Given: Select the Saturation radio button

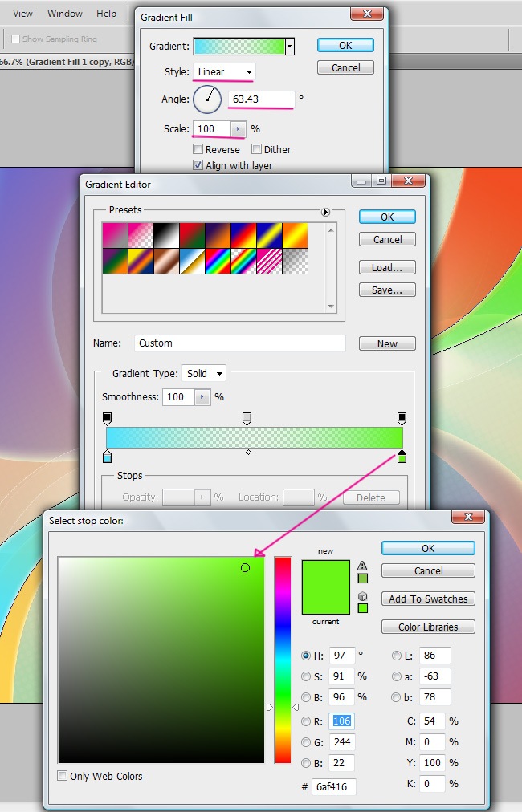Looking at the screenshot, I should coord(306,676).
